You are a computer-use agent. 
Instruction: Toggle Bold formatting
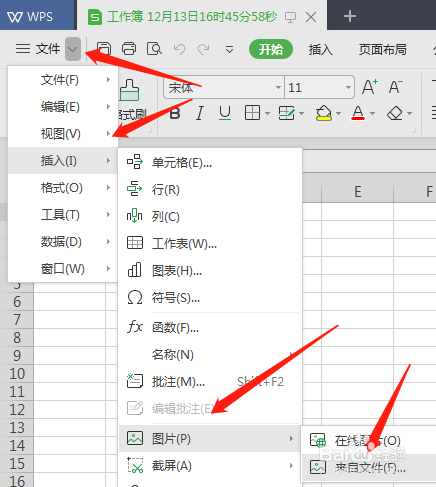175,114
